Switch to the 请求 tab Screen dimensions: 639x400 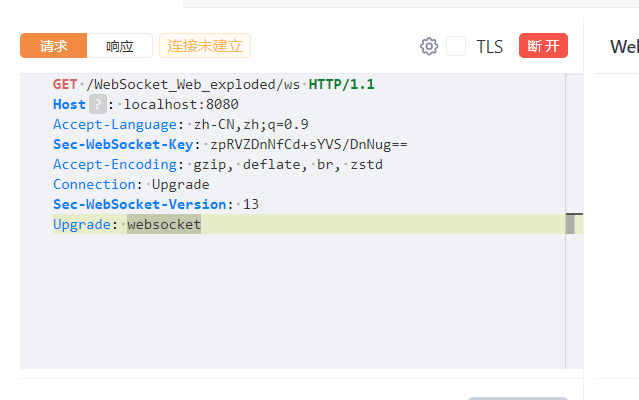pyautogui.click(x=53, y=46)
